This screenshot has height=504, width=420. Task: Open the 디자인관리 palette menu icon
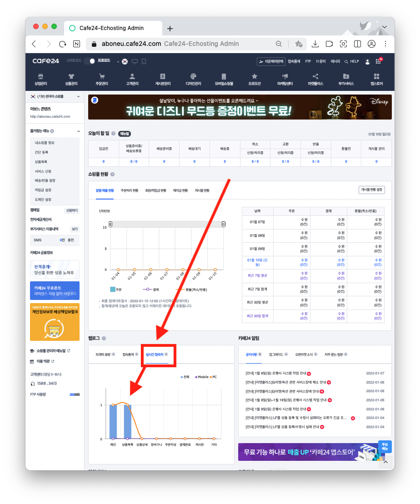[193, 76]
